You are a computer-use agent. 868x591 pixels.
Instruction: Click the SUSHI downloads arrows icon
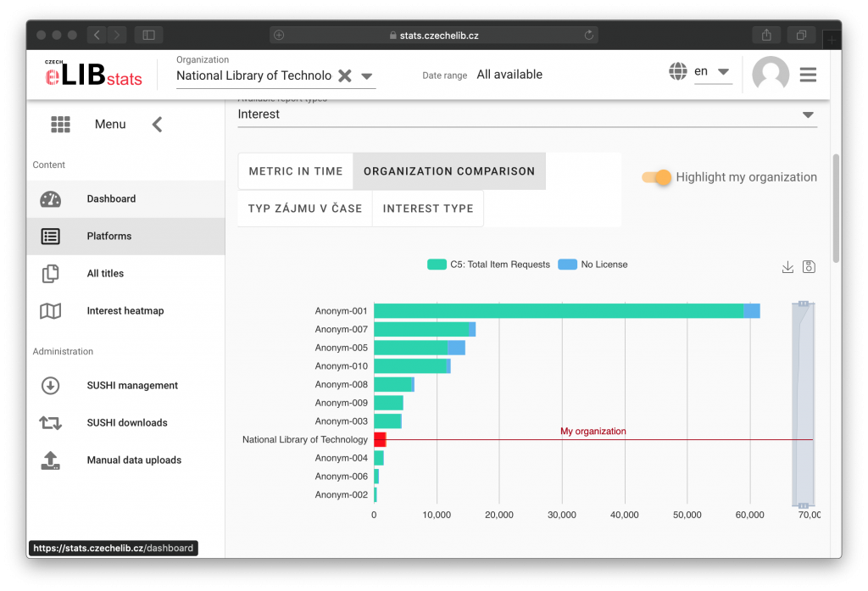tap(50, 423)
